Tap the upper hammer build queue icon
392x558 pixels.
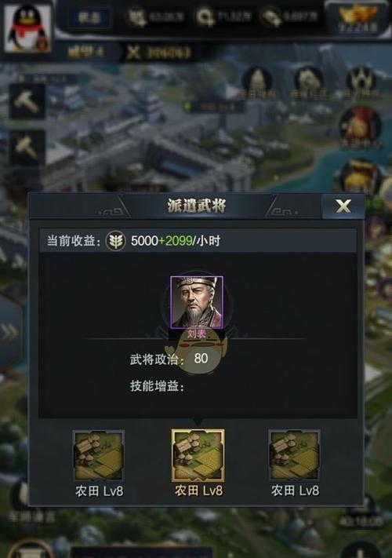coord(27,101)
